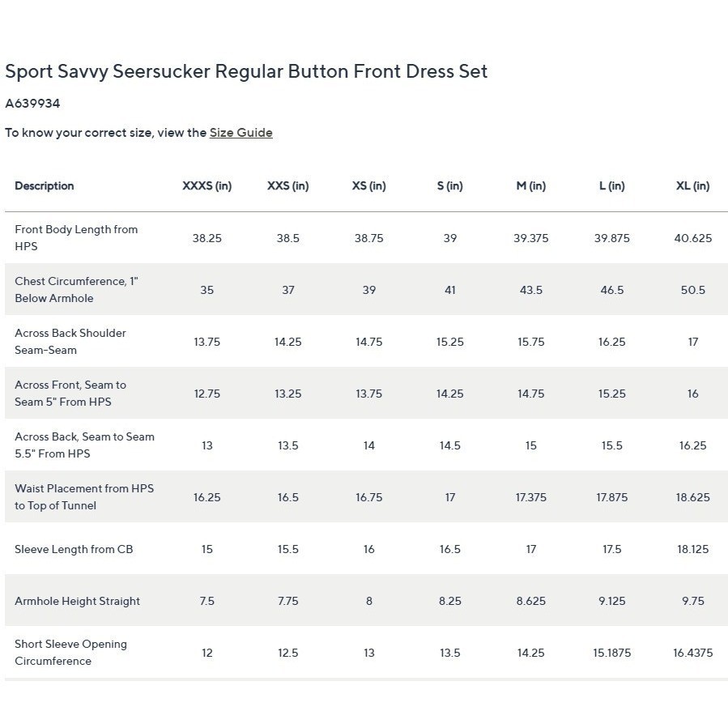Click the Sport Savvy Seersucker dress title
Image resolution: width=728 pixels, height=728 pixels.
coord(246,71)
